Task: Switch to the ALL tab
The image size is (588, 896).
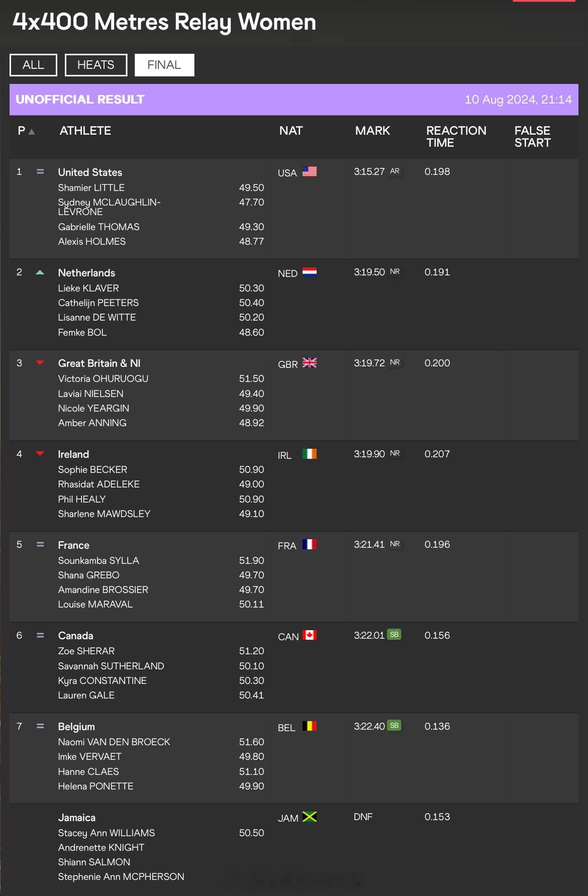Action: point(33,65)
